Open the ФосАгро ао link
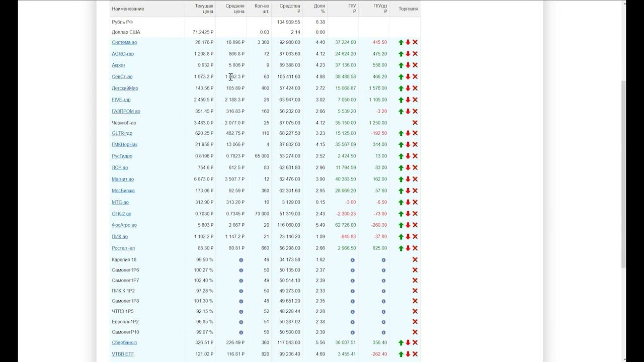The image size is (644, 362). point(124,225)
